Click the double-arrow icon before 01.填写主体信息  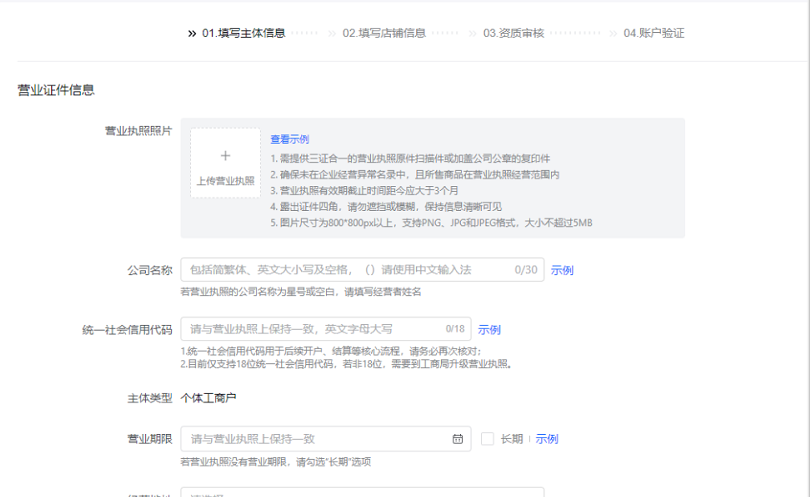click(192, 34)
